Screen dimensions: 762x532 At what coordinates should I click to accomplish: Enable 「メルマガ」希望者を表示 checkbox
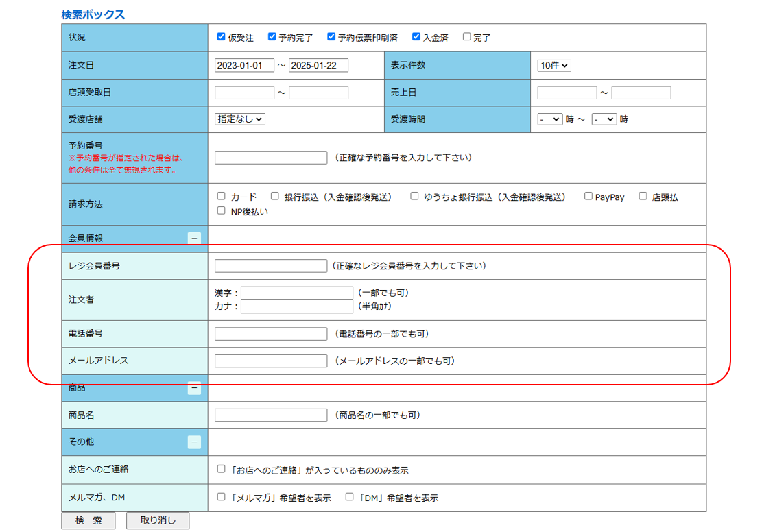click(x=221, y=497)
